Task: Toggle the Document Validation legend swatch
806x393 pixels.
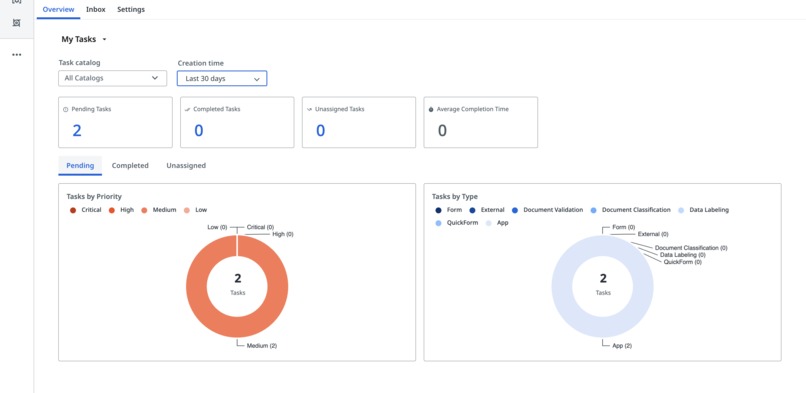Action: click(515, 210)
